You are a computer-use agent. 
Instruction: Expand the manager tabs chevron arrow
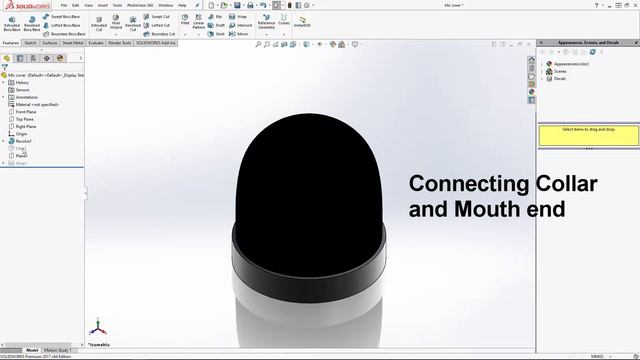(80, 58)
